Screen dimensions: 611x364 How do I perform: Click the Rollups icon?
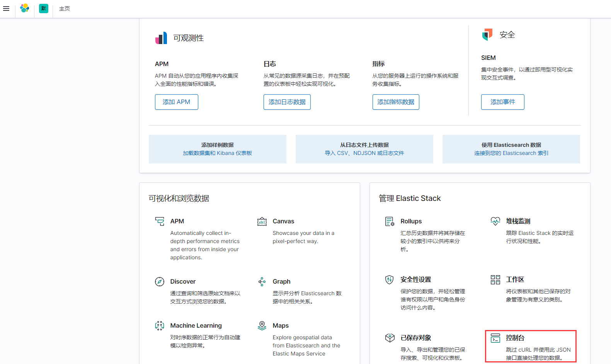point(390,221)
